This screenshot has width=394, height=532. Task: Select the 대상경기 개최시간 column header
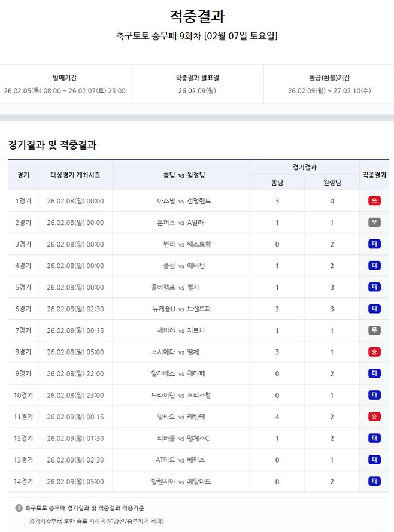[75, 175]
